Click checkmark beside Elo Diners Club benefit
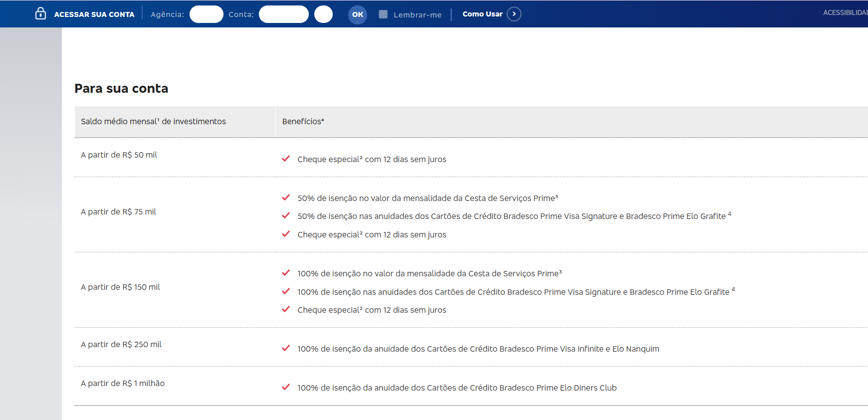 pyautogui.click(x=286, y=387)
